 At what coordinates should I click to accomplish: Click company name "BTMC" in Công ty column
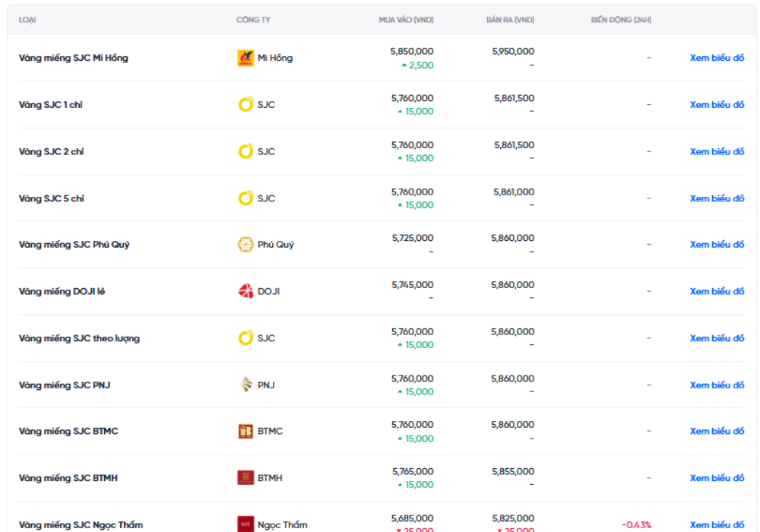coord(270,431)
